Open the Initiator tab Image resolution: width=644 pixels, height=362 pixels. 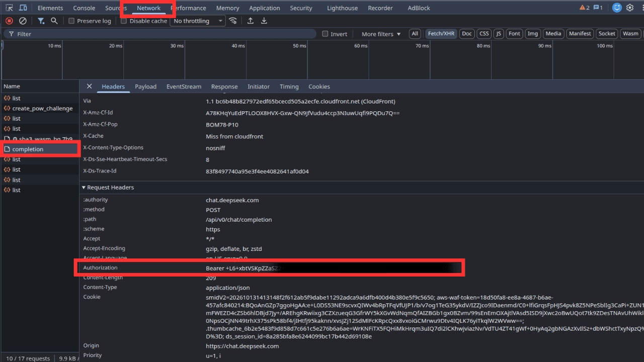point(259,86)
